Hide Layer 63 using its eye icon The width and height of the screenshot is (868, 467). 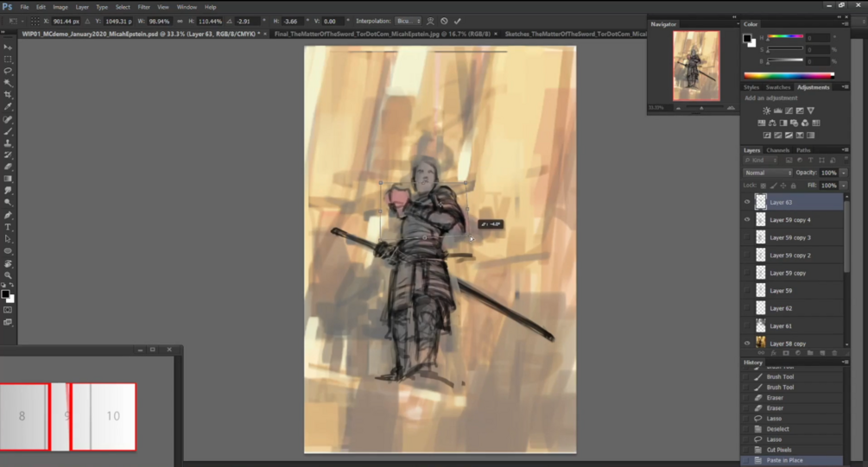pyautogui.click(x=747, y=202)
